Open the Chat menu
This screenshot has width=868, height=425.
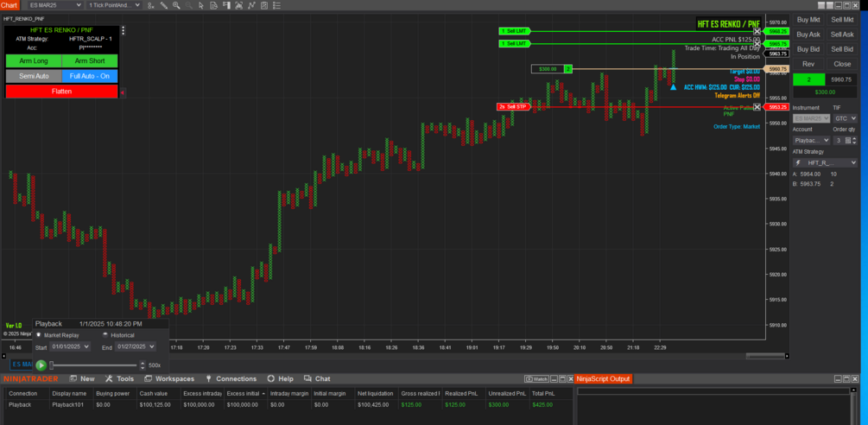tap(317, 379)
